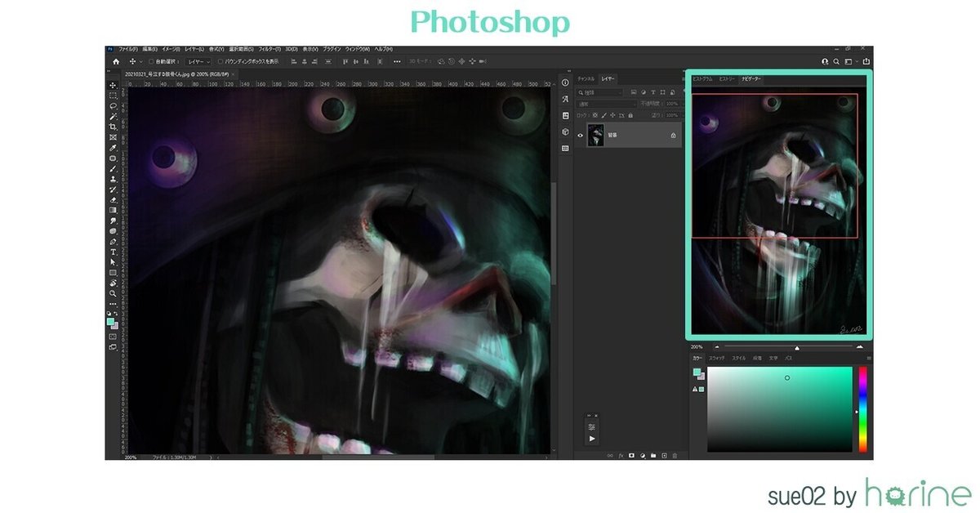
Task: Toggle lock image pixels brush icon
Action: point(604,115)
